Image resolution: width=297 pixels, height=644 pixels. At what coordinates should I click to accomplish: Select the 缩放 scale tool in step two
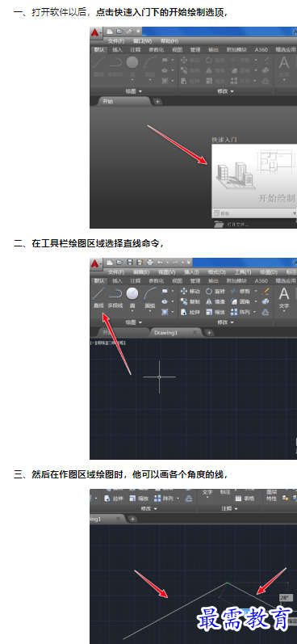click(x=215, y=312)
